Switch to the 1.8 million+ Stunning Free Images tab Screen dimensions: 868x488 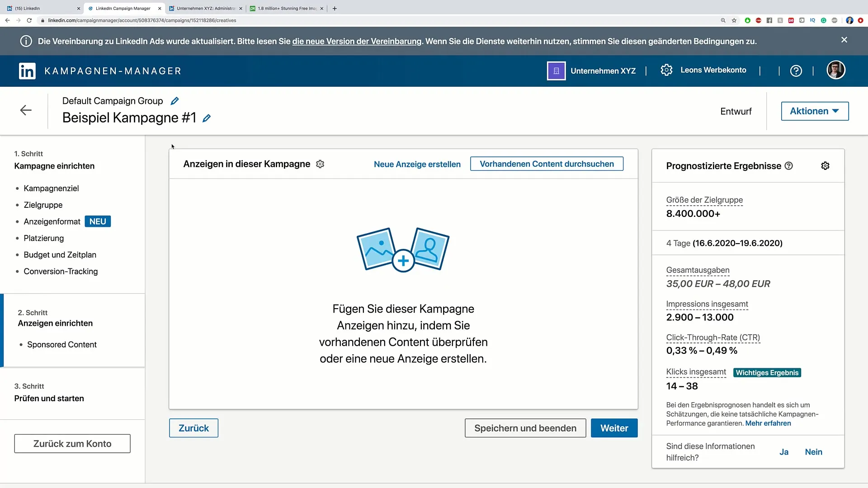click(x=287, y=8)
